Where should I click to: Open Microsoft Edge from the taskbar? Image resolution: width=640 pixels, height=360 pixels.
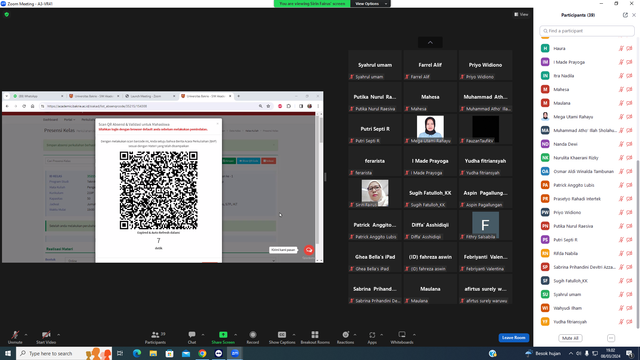[137, 353]
